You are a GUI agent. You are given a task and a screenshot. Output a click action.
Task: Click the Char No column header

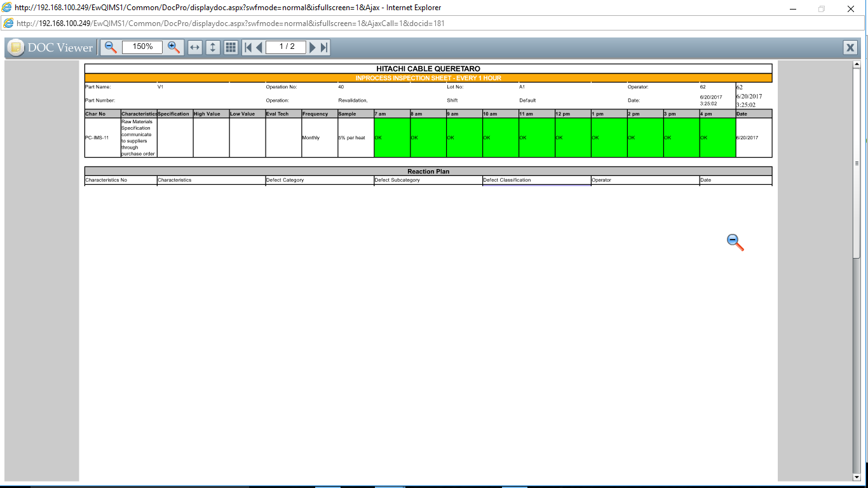click(103, 114)
